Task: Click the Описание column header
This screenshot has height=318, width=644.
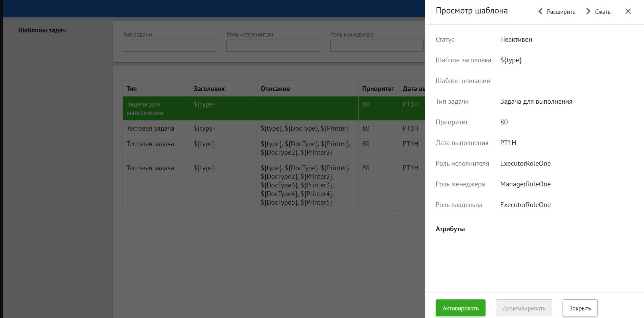Action: pyautogui.click(x=275, y=89)
